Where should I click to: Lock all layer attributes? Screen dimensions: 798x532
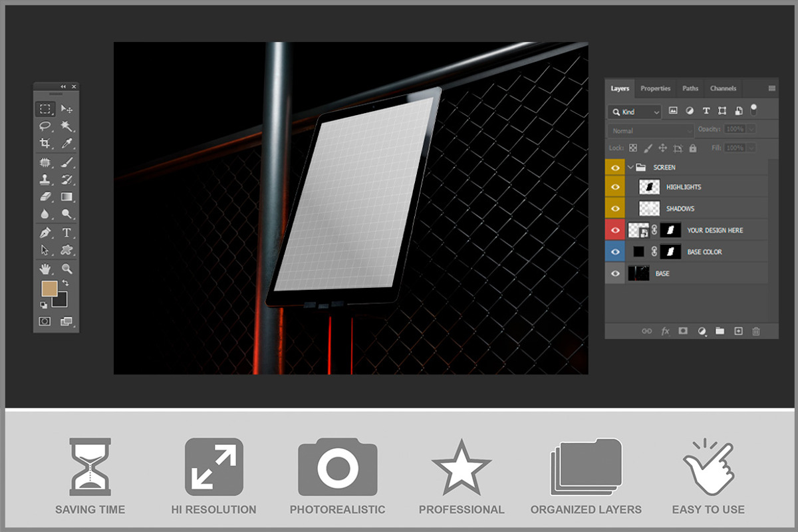tap(693, 148)
